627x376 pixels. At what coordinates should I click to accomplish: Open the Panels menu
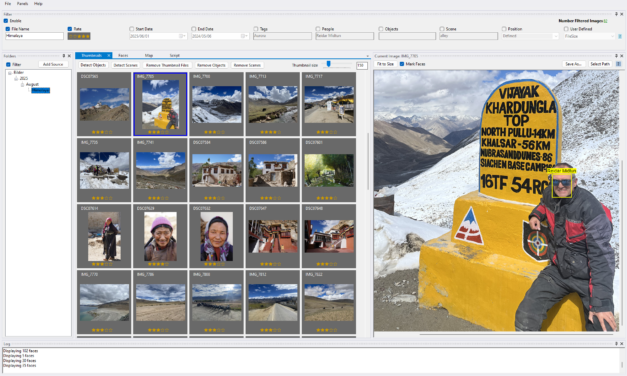pyautogui.click(x=22, y=4)
